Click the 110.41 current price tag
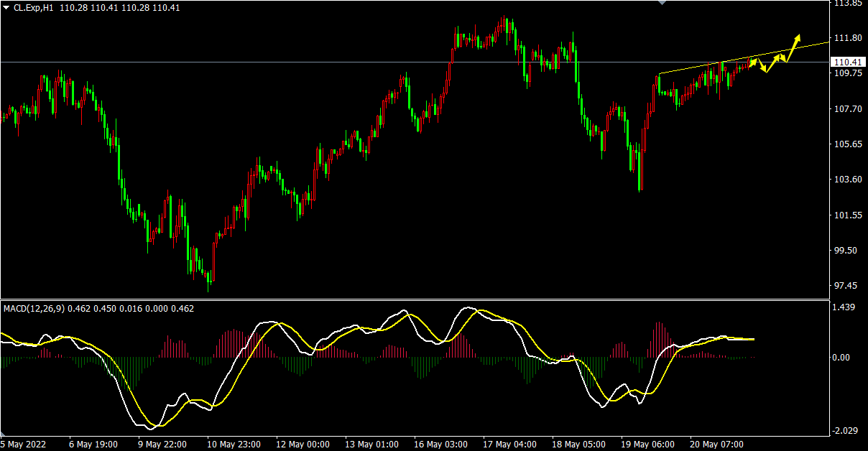This screenshot has width=868, height=451. coord(846,62)
